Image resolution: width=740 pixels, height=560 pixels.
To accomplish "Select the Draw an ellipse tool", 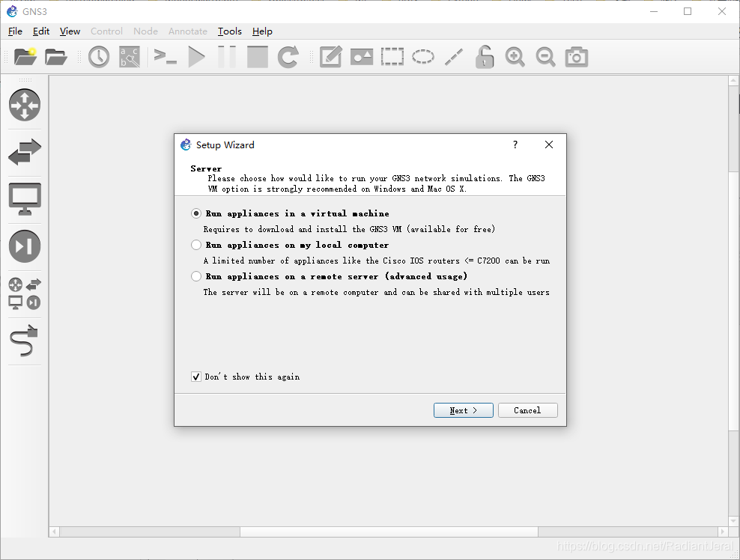I will click(x=423, y=57).
